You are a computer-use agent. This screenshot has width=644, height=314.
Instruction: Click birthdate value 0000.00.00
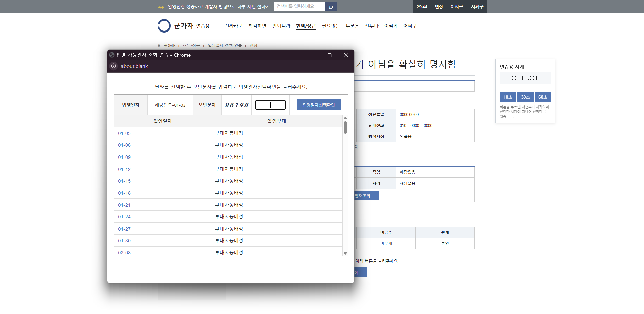[409, 115]
